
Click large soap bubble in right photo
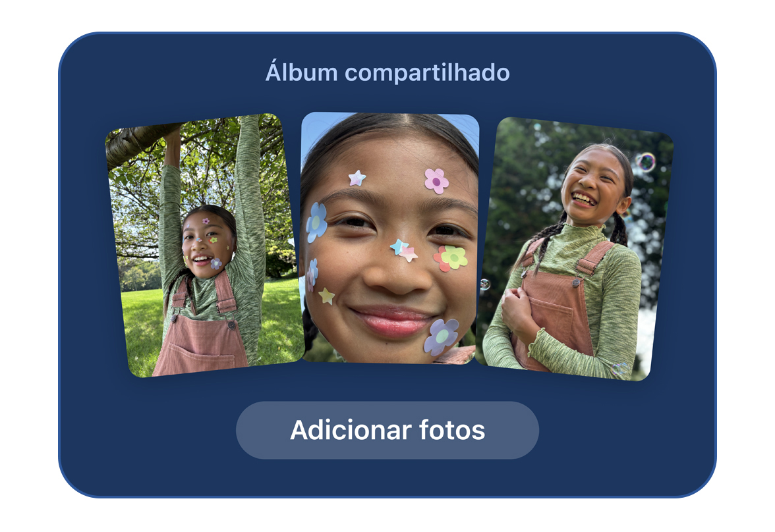point(645,161)
